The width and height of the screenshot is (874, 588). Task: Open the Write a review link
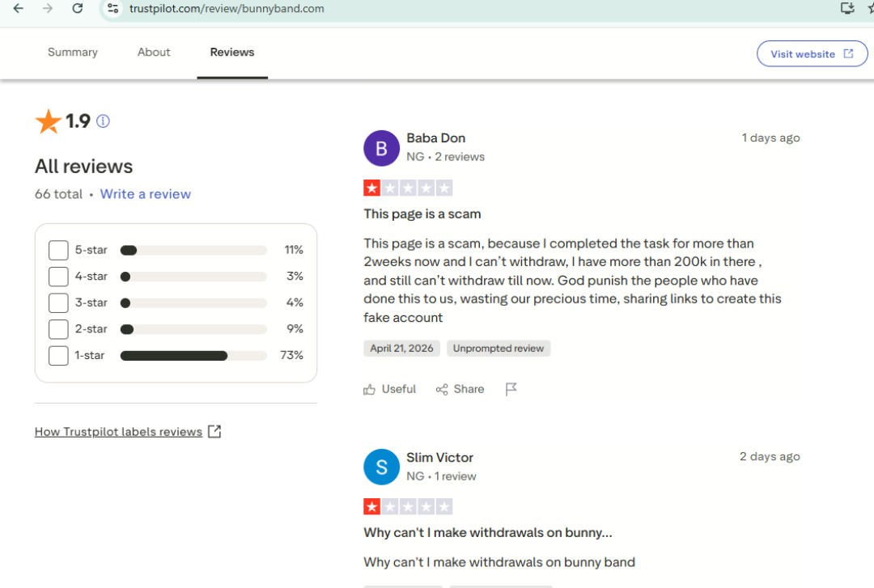point(146,194)
